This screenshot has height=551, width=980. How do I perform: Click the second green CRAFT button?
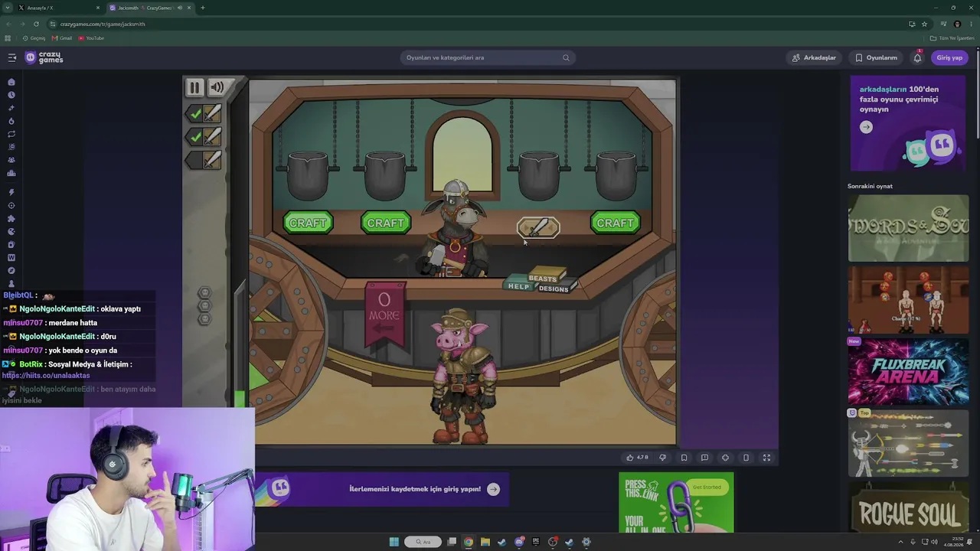(x=385, y=223)
